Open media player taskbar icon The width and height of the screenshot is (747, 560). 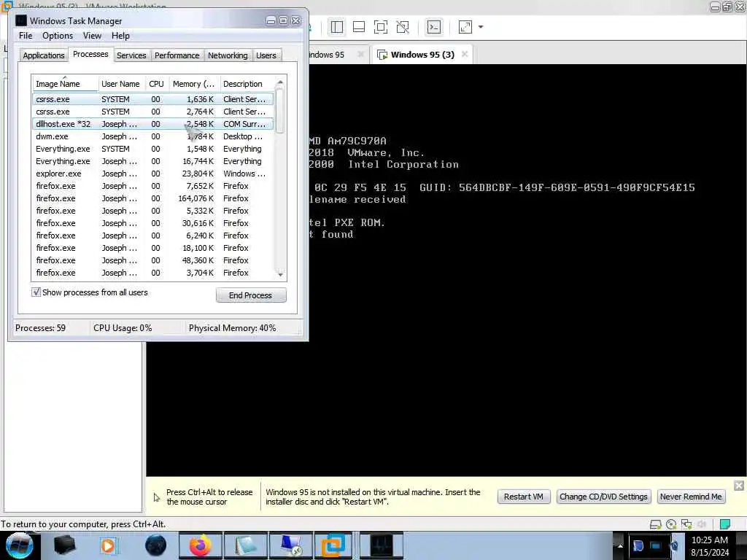pos(108,545)
